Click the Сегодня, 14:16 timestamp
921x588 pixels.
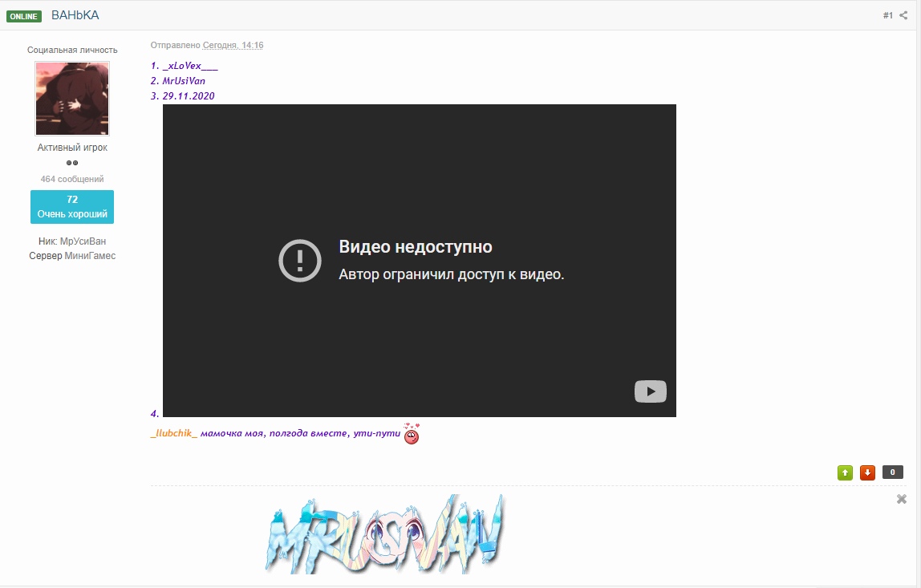[x=233, y=46]
